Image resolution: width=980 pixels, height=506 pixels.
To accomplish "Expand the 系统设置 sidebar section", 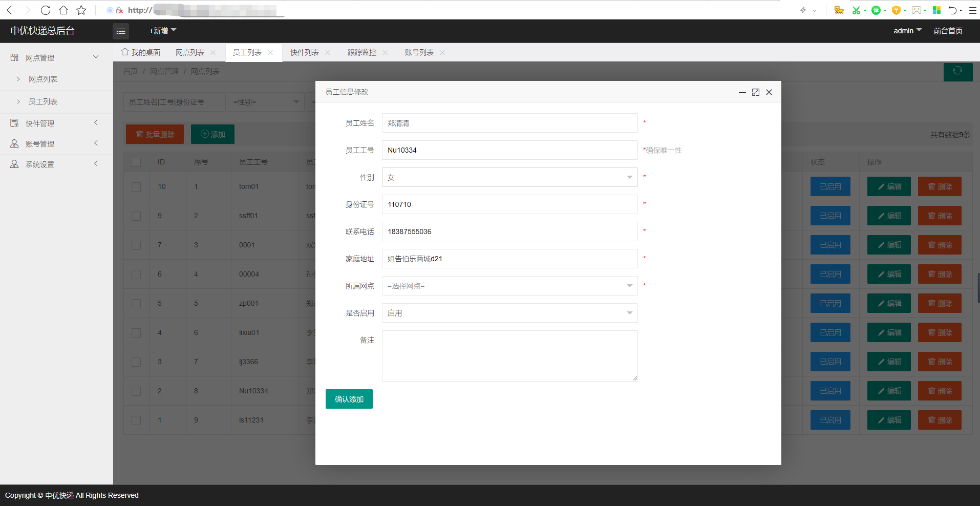I will click(x=96, y=163).
